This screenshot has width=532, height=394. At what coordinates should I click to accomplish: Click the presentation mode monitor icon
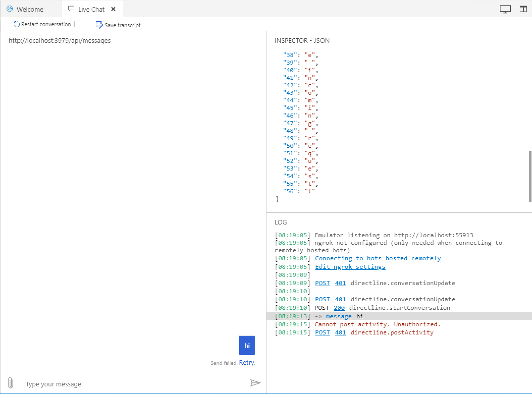[x=505, y=9]
